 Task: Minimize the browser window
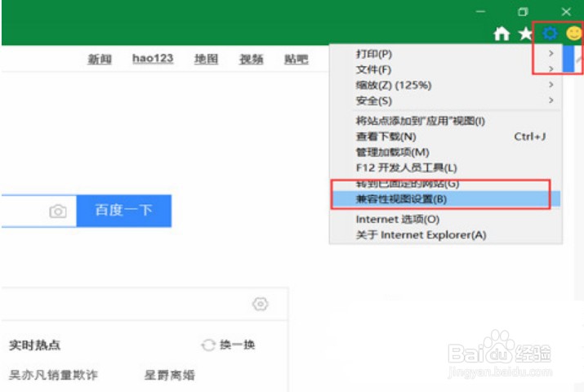click(x=480, y=11)
